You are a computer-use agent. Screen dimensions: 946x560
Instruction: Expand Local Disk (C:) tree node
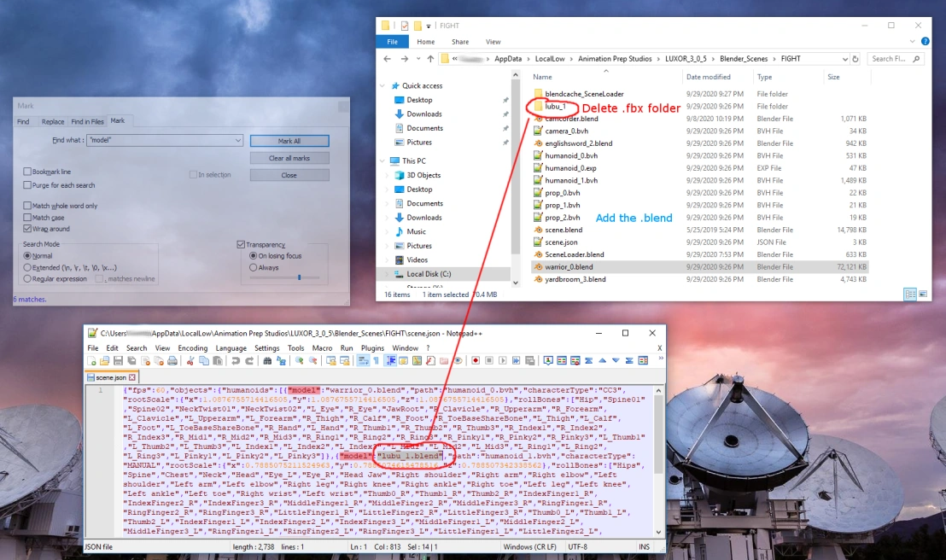click(x=388, y=274)
